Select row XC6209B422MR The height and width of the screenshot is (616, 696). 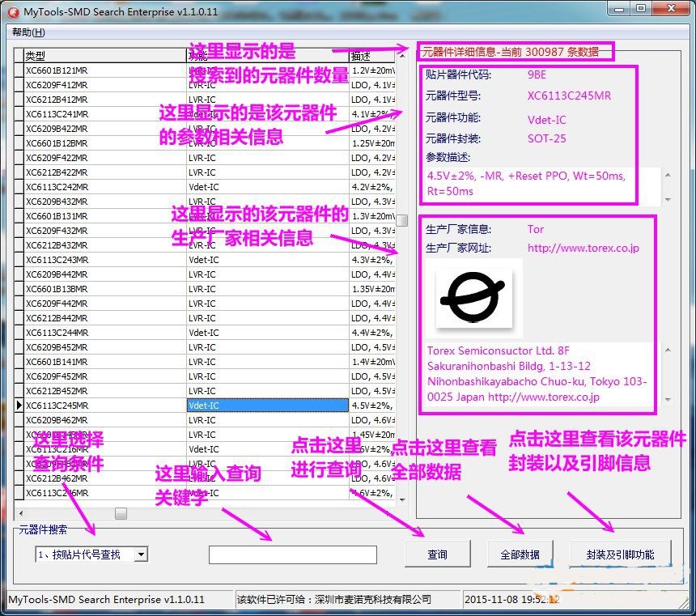[204, 129]
